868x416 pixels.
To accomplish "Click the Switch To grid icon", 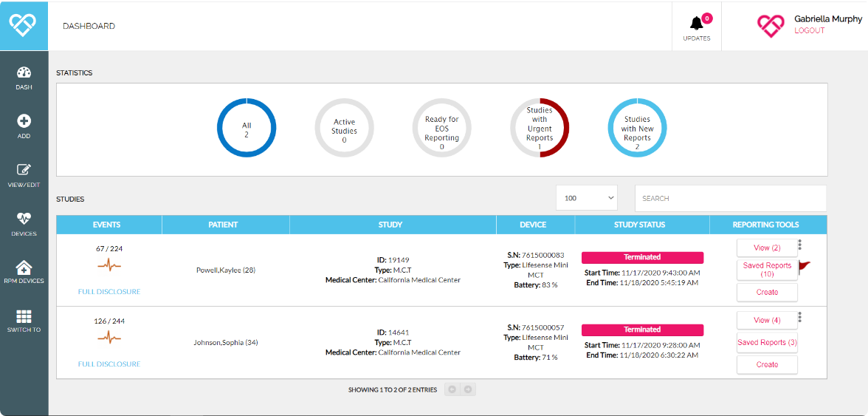I will pyautogui.click(x=24, y=316).
